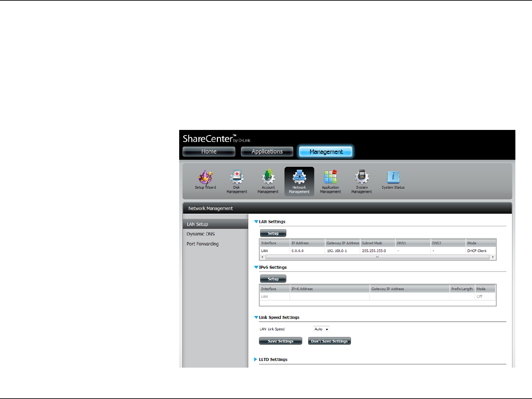Click the IP Address column header
The width and height of the screenshot is (532, 399).
(307, 243)
